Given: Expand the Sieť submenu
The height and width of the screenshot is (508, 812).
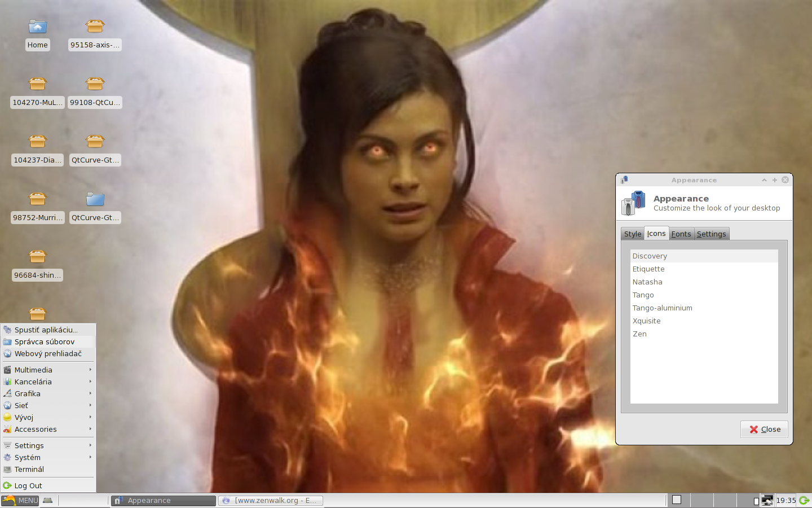Looking at the screenshot, I should 48,405.
